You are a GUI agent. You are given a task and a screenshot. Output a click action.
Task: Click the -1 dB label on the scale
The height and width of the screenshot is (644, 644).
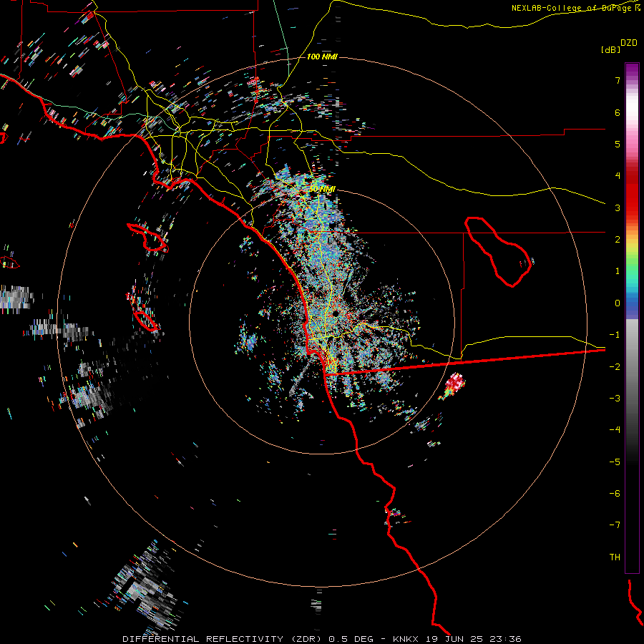(615, 335)
